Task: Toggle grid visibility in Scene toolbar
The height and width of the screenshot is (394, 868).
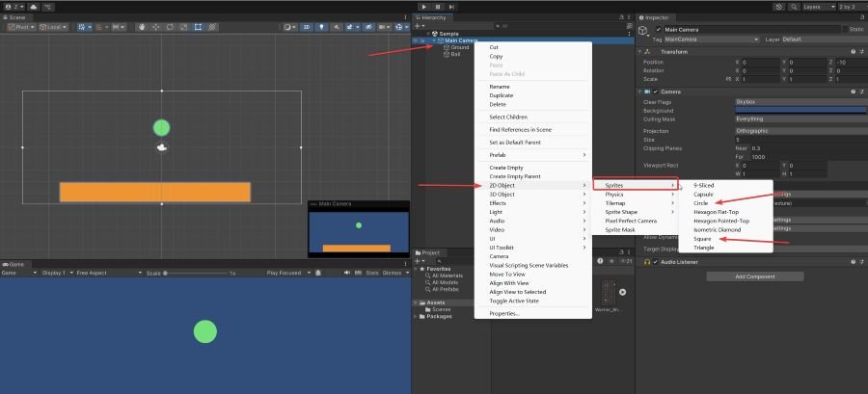Action: click(82, 27)
